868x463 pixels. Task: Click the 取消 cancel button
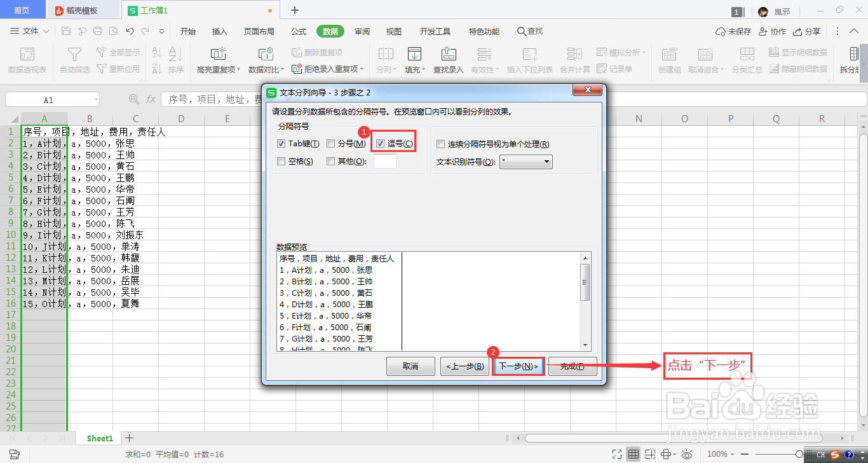point(410,366)
